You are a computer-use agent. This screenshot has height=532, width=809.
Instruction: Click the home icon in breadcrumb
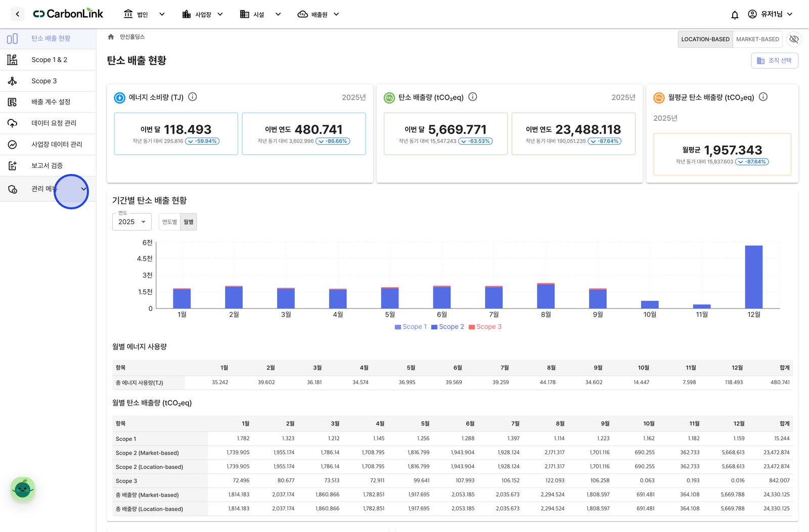tap(111, 37)
